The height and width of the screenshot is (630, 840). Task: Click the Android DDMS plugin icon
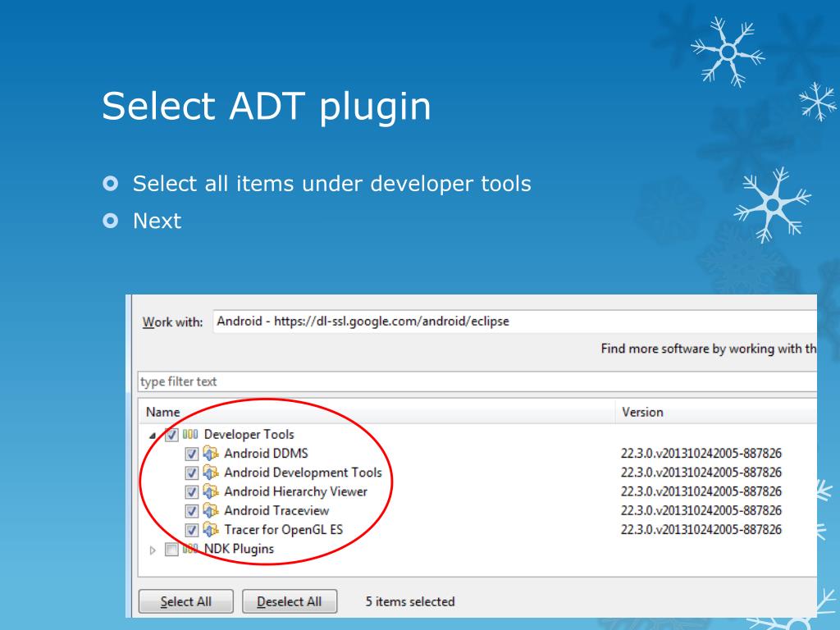click(x=211, y=454)
